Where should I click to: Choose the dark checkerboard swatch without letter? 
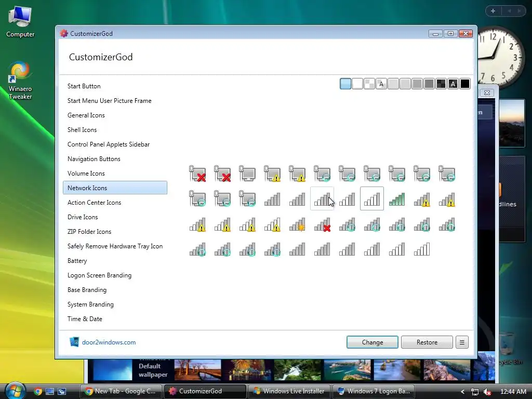pos(441,84)
